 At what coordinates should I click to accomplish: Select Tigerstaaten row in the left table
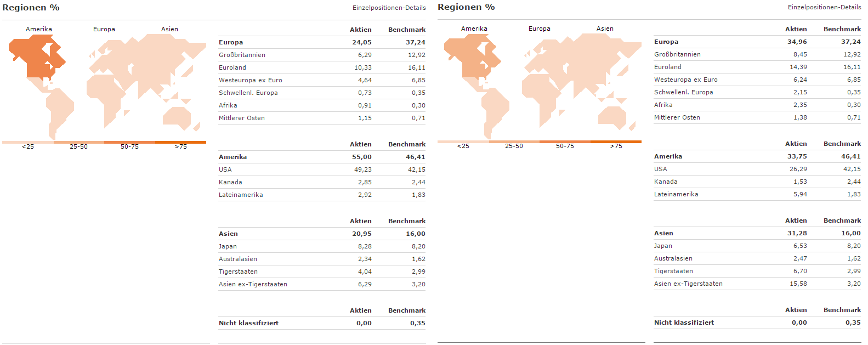tap(322, 272)
